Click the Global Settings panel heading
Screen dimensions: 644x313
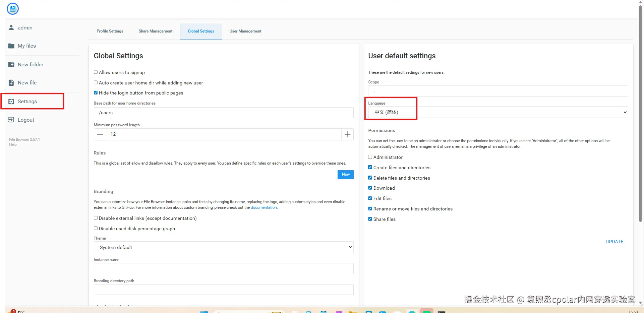(118, 56)
